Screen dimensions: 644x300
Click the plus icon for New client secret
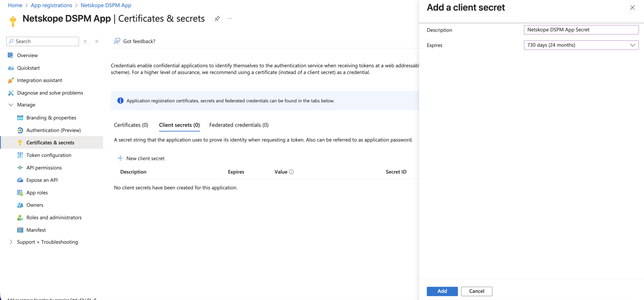[x=120, y=158]
